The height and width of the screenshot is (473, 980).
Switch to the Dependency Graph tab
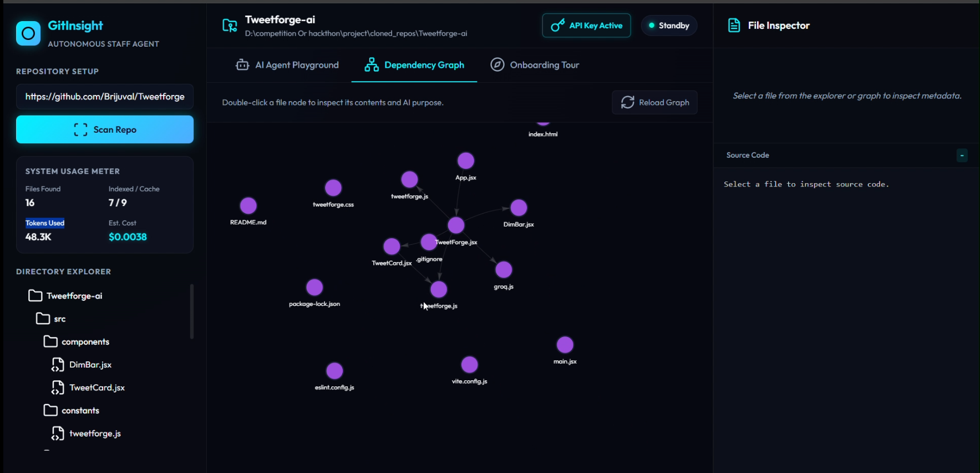pyautogui.click(x=414, y=65)
